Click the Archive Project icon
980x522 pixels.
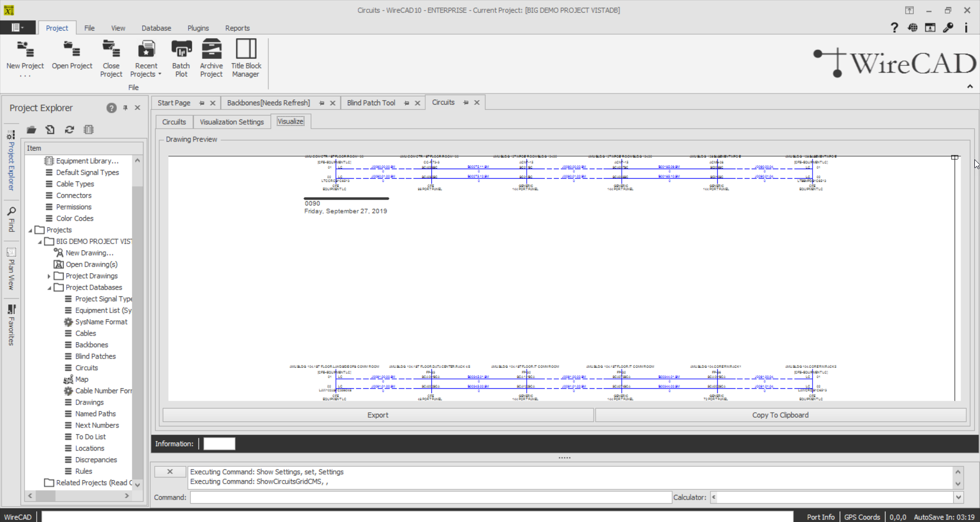click(x=211, y=58)
